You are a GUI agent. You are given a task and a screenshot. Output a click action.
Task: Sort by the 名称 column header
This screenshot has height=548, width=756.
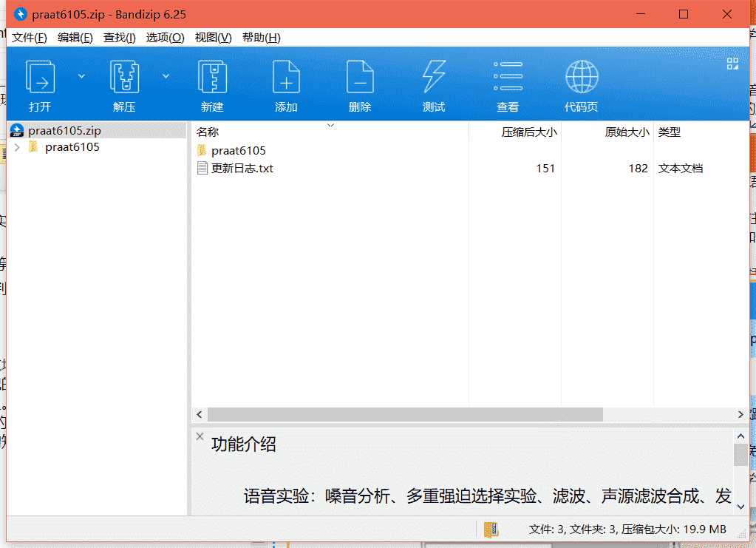click(x=208, y=132)
